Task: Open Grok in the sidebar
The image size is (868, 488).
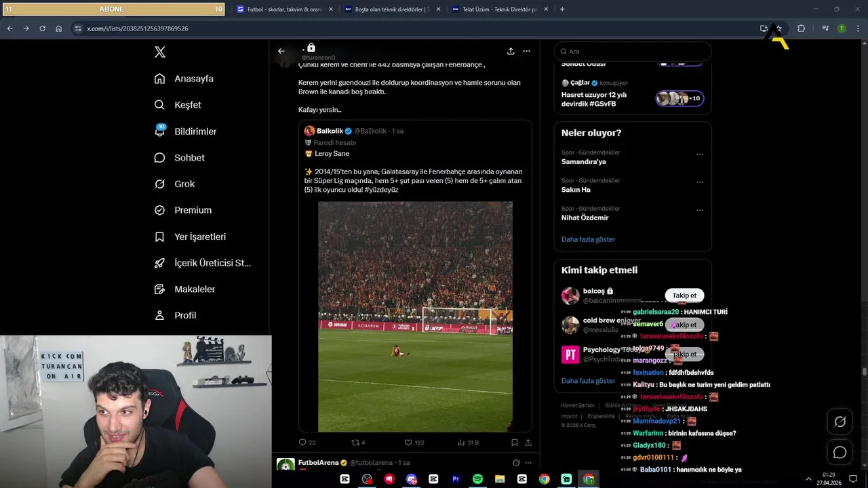Action: tap(174, 184)
